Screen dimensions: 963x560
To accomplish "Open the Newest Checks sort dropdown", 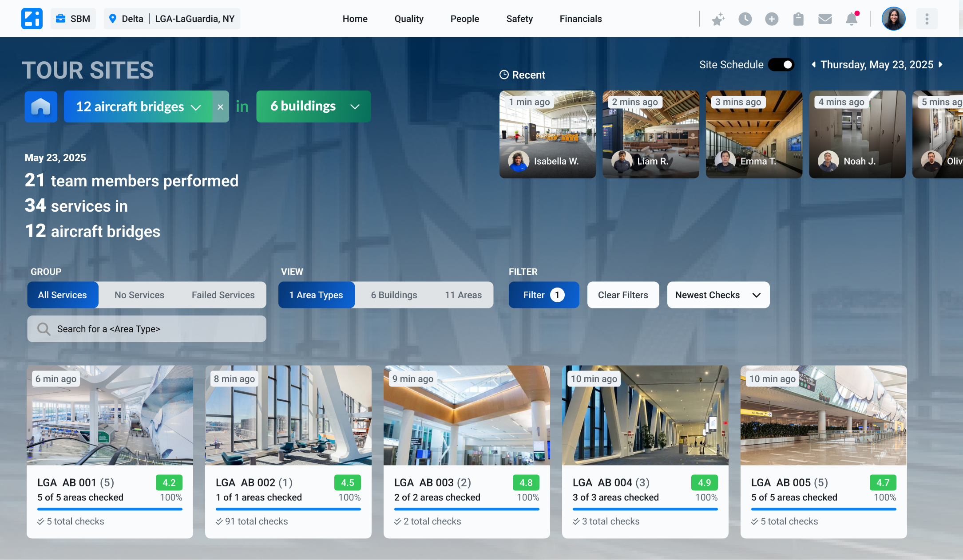I will click(x=718, y=295).
